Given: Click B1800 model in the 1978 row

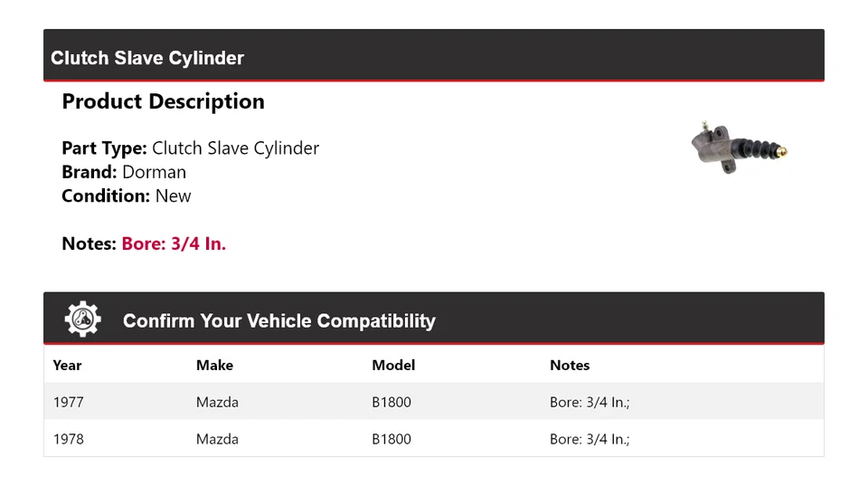Looking at the screenshot, I should click(x=391, y=439).
